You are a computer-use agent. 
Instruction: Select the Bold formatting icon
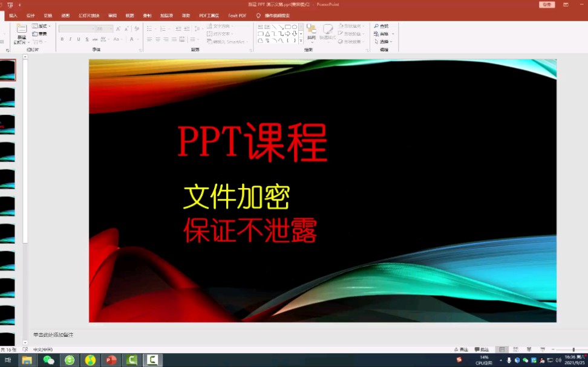click(62, 39)
